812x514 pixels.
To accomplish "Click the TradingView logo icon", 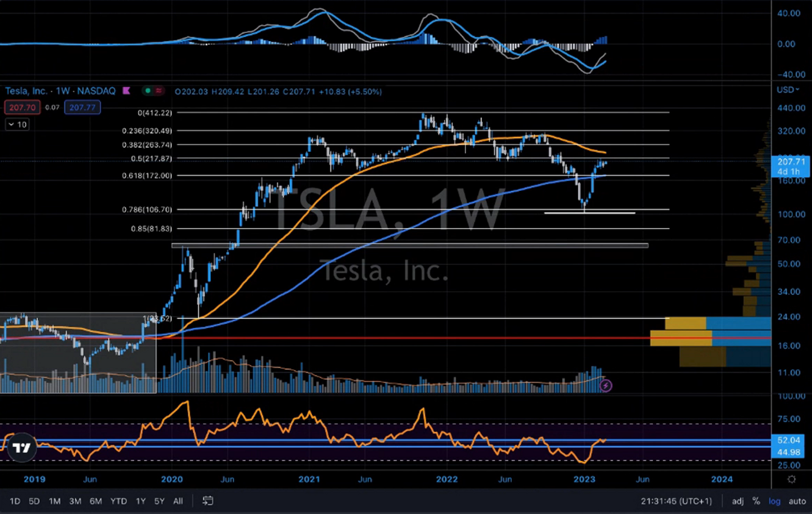I will [21, 447].
